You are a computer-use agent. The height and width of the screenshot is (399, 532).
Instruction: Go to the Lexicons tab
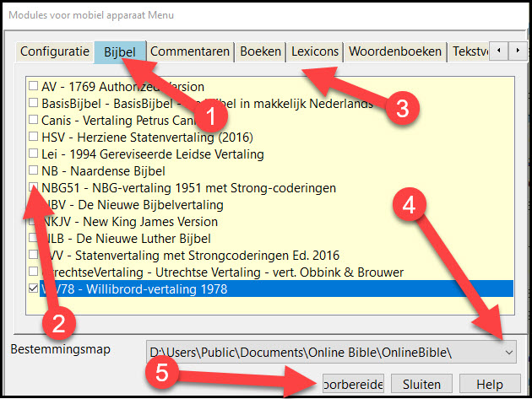[x=315, y=51]
